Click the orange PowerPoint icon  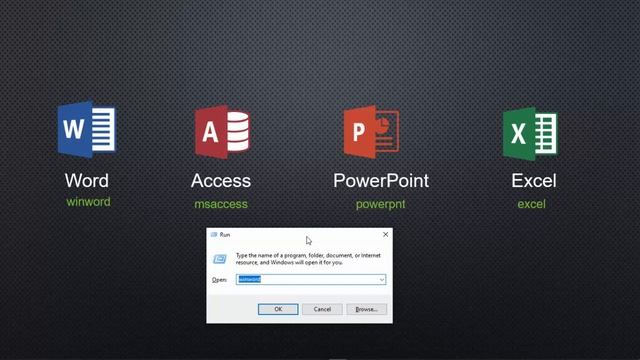371,132
